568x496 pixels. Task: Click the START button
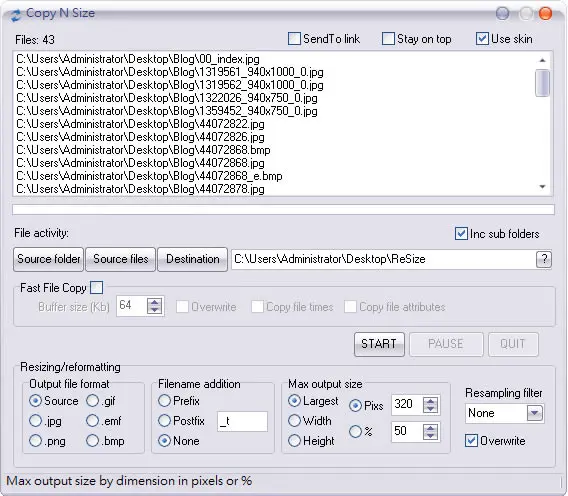click(x=379, y=344)
